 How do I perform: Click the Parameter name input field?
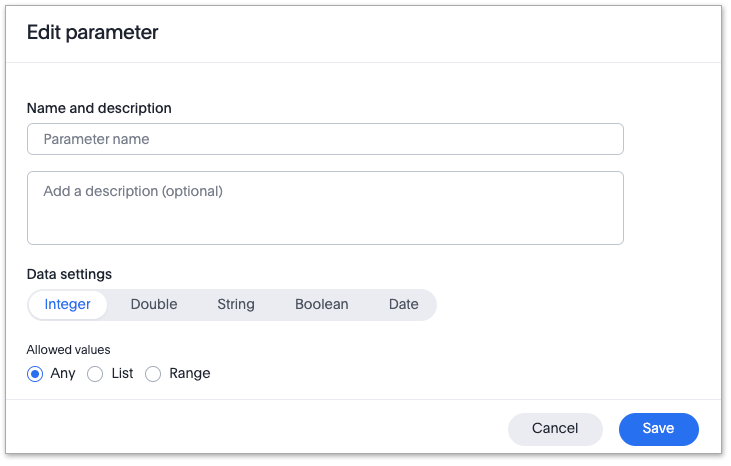pyautogui.click(x=325, y=139)
